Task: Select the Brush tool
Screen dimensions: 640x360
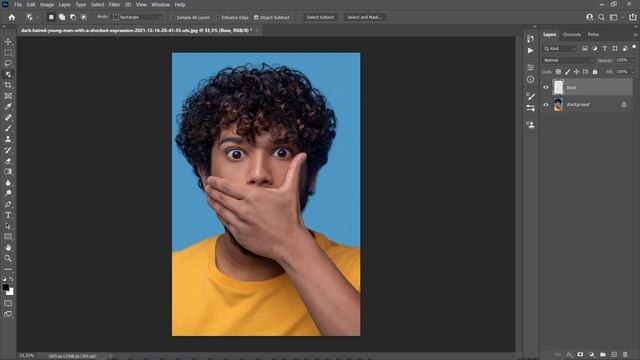Action: [x=8, y=128]
